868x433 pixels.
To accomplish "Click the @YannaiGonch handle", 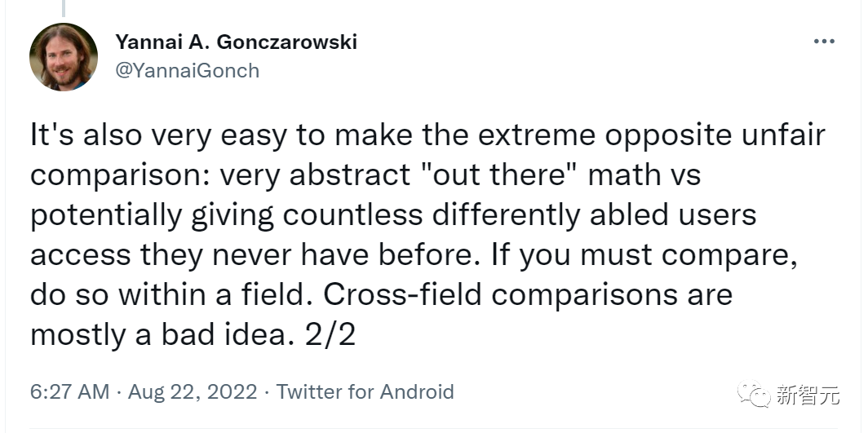I will point(187,70).
